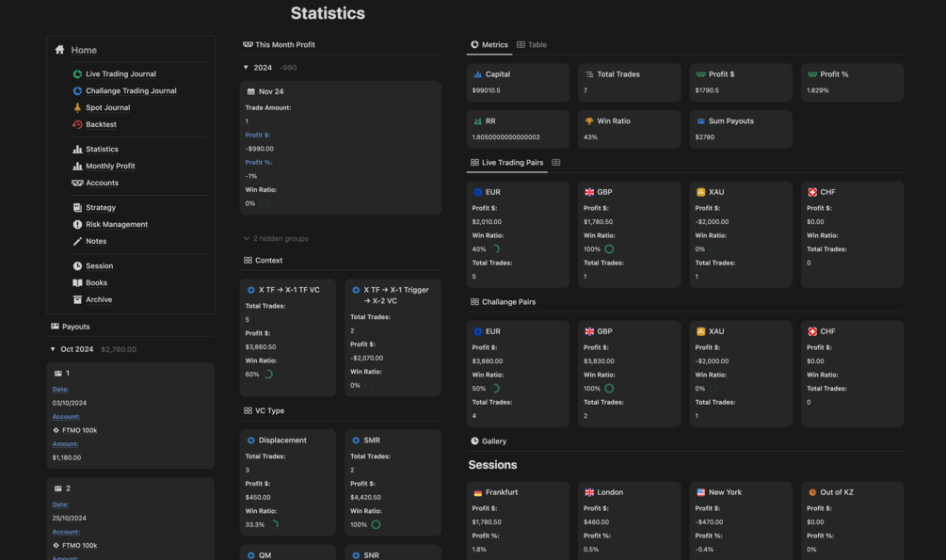Open Live Trading Journal icon
This screenshot has height=560, width=946.
pyautogui.click(x=77, y=73)
